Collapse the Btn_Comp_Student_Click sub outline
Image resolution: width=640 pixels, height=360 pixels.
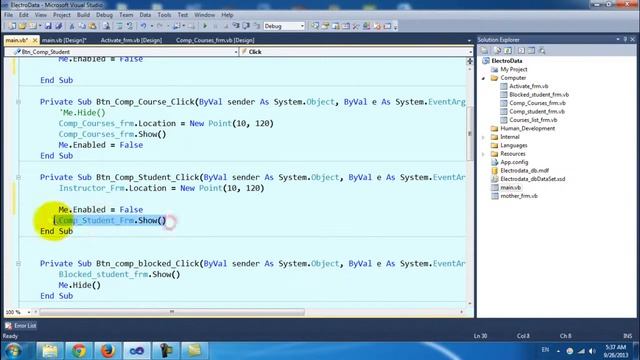click(x=18, y=177)
